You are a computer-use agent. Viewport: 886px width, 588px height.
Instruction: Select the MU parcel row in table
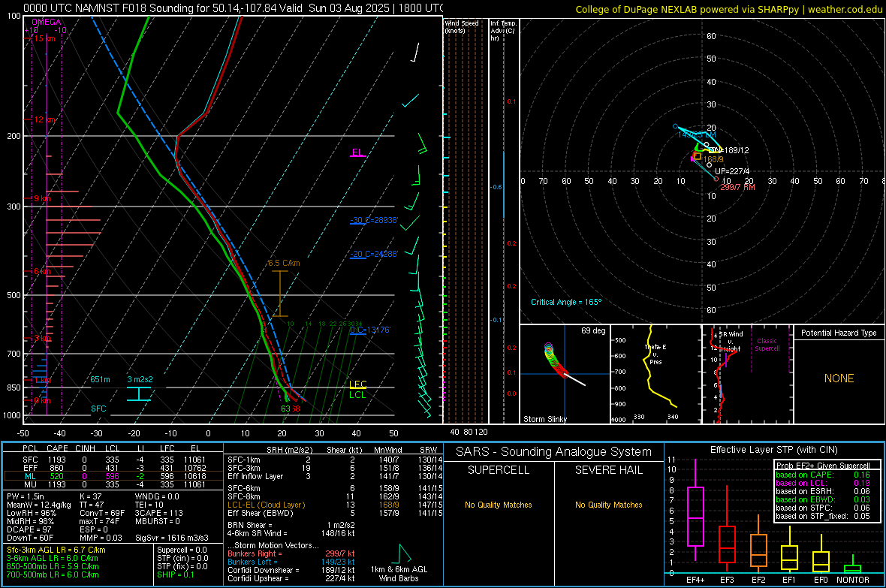[114, 484]
